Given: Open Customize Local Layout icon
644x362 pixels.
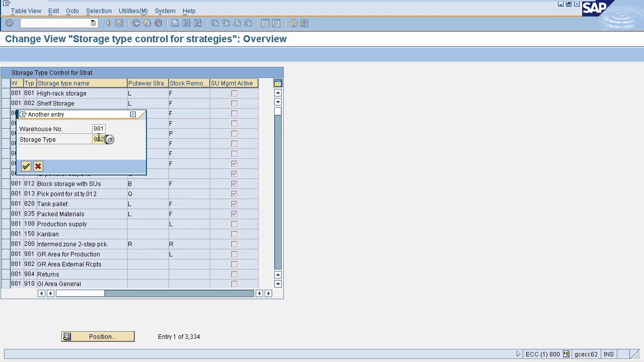Looking at the screenshot, I should tap(304, 23).
